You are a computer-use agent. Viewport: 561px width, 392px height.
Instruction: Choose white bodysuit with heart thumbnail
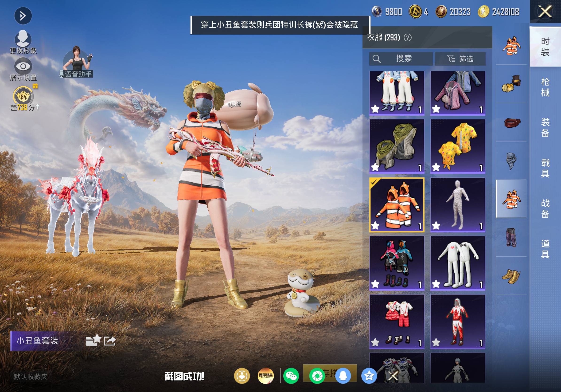(458, 263)
